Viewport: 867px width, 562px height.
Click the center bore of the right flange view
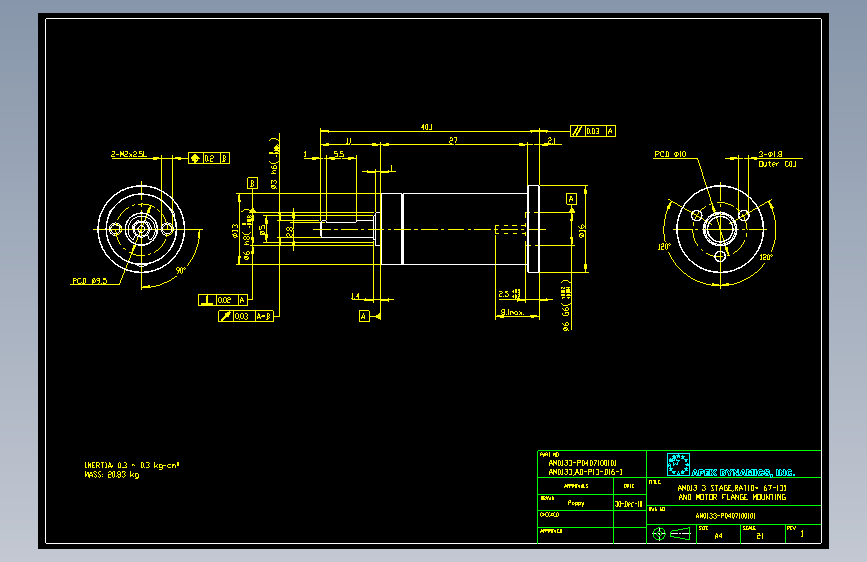point(720,229)
